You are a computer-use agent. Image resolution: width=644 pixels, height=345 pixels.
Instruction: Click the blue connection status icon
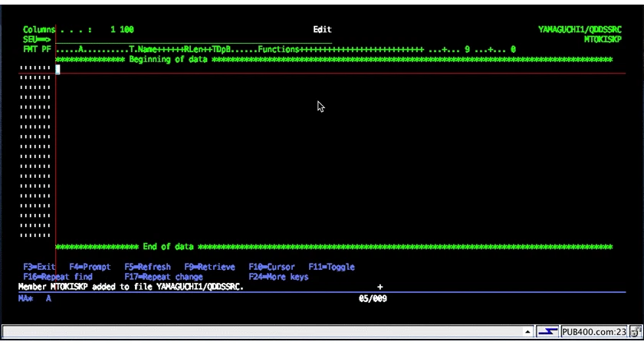pos(548,331)
